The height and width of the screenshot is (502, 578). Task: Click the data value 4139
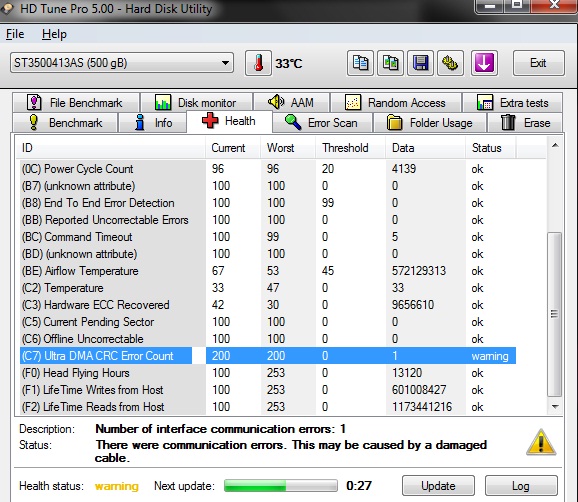pos(404,169)
